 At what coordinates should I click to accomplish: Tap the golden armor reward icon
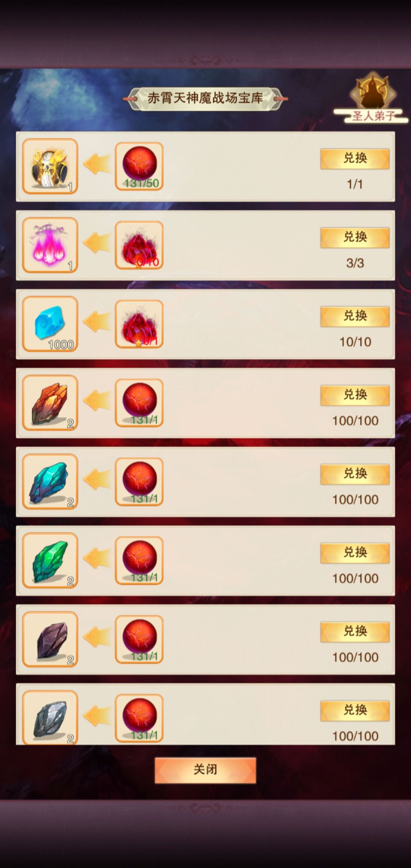50,166
